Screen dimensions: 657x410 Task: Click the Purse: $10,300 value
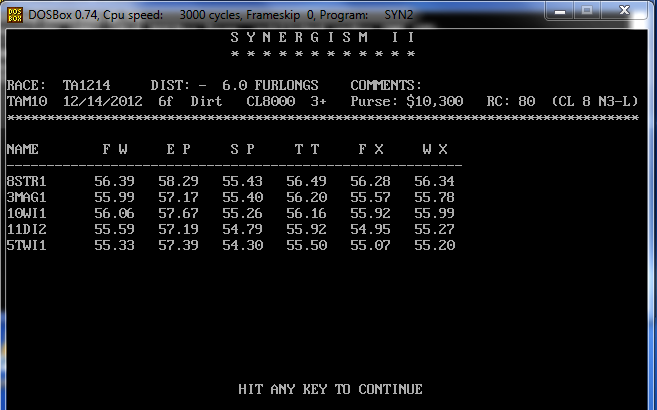(407, 101)
